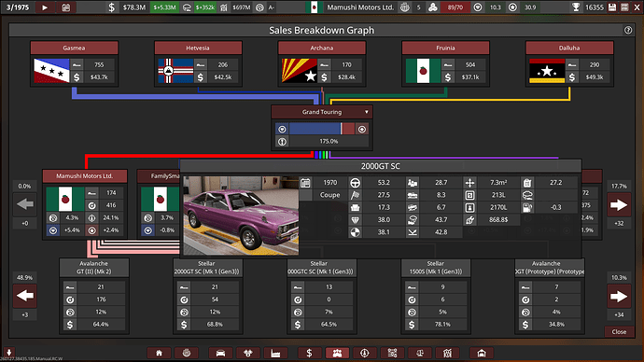The image size is (644, 362).
Task: Select the Avalanche GT (II) (Mk 2) card
Action: click(94, 296)
